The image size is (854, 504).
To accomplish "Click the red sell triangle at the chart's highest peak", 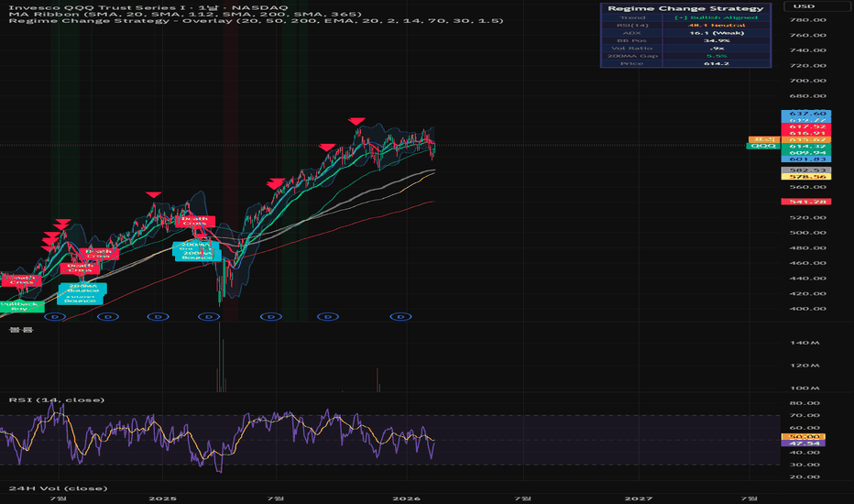I will coord(356,122).
